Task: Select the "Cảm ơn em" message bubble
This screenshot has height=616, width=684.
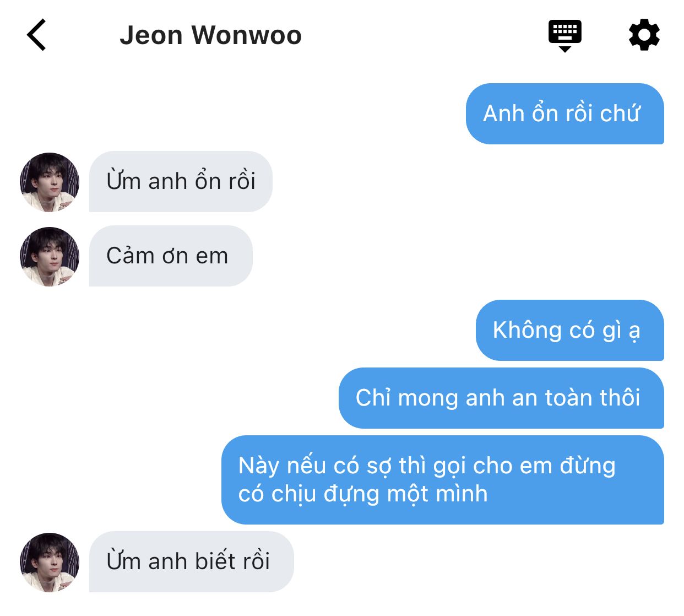Action: [x=171, y=256]
